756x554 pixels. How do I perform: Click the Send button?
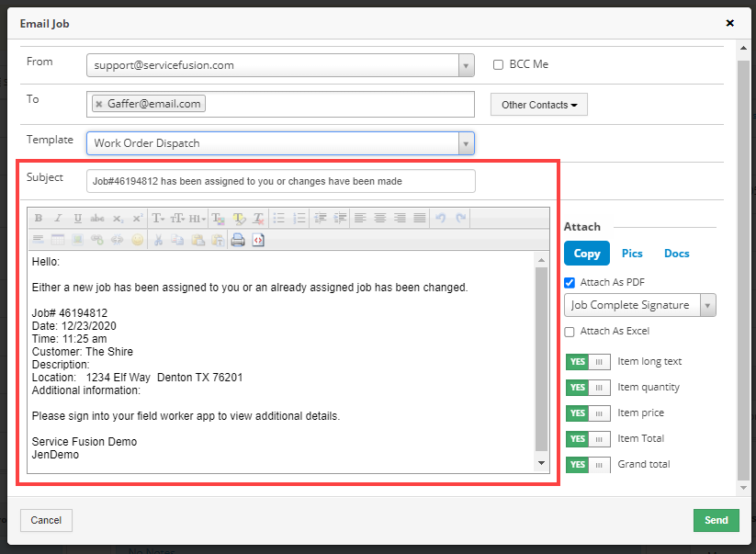click(716, 520)
